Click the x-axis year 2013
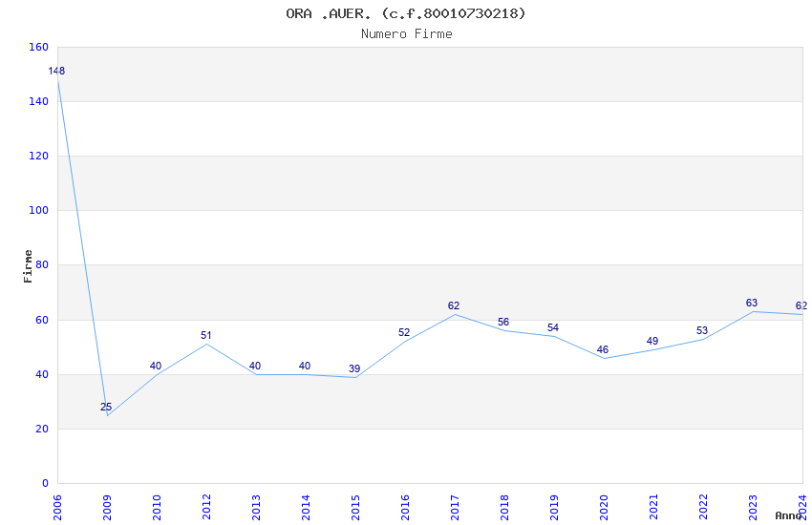812x525 pixels. coord(256,507)
